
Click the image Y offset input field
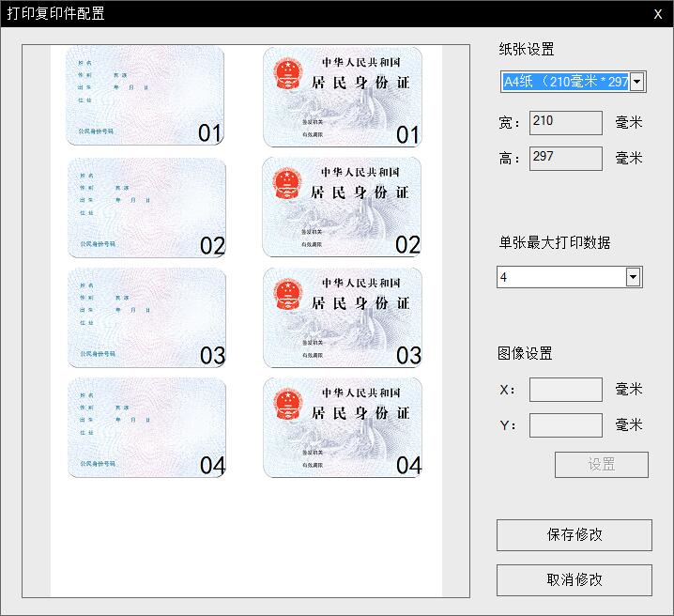coord(566,425)
